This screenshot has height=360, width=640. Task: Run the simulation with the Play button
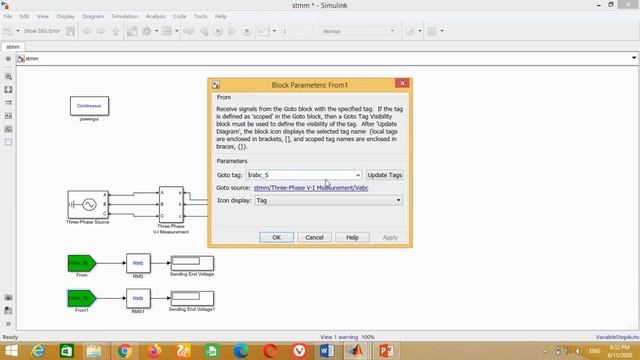(x=218, y=31)
